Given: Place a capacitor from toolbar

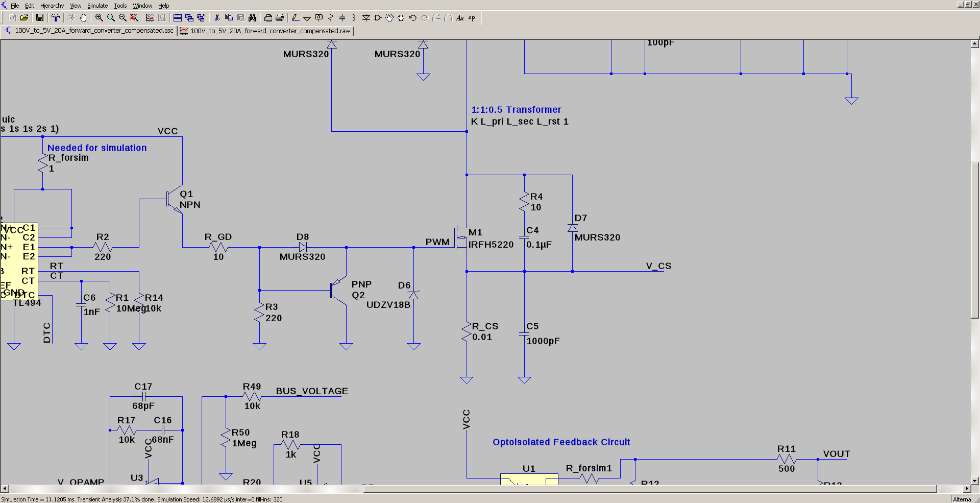Looking at the screenshot, I should (342, 18).
